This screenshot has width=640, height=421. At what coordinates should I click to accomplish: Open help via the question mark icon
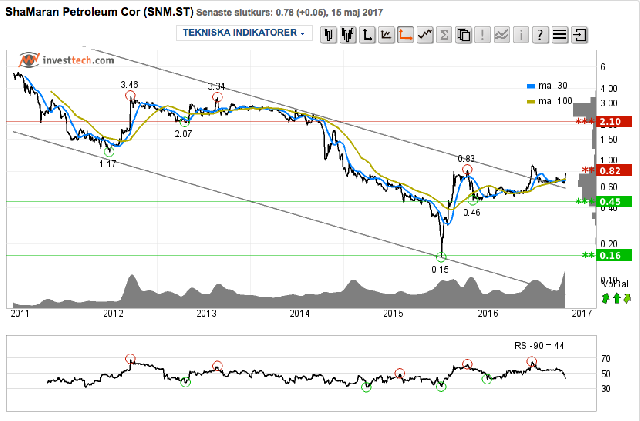(x=540, y=35)
